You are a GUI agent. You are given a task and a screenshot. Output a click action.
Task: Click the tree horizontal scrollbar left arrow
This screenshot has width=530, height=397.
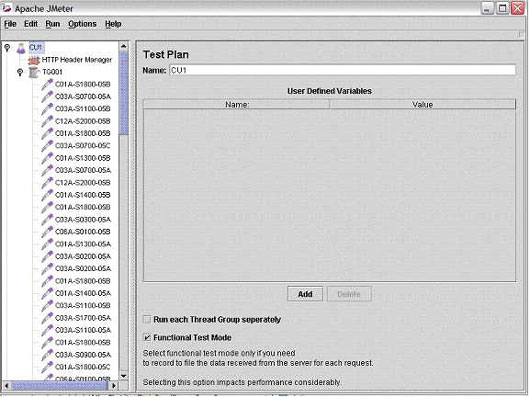[7, 386]
